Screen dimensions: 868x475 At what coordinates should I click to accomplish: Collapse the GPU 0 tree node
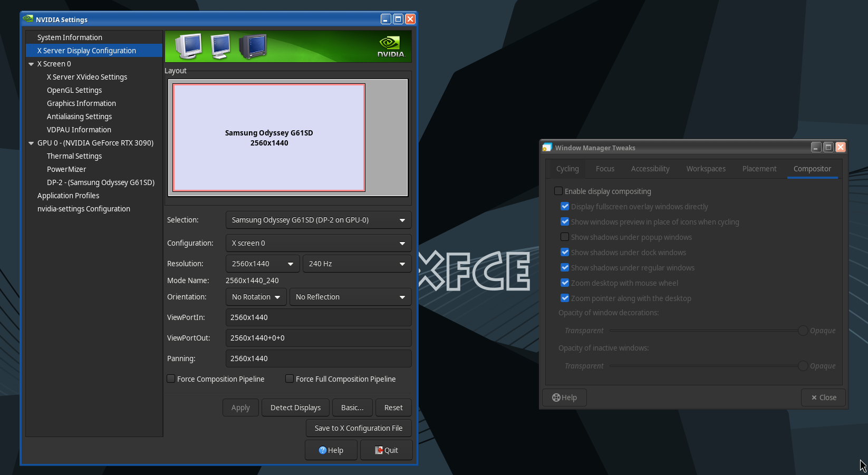(x=31, y=143)
